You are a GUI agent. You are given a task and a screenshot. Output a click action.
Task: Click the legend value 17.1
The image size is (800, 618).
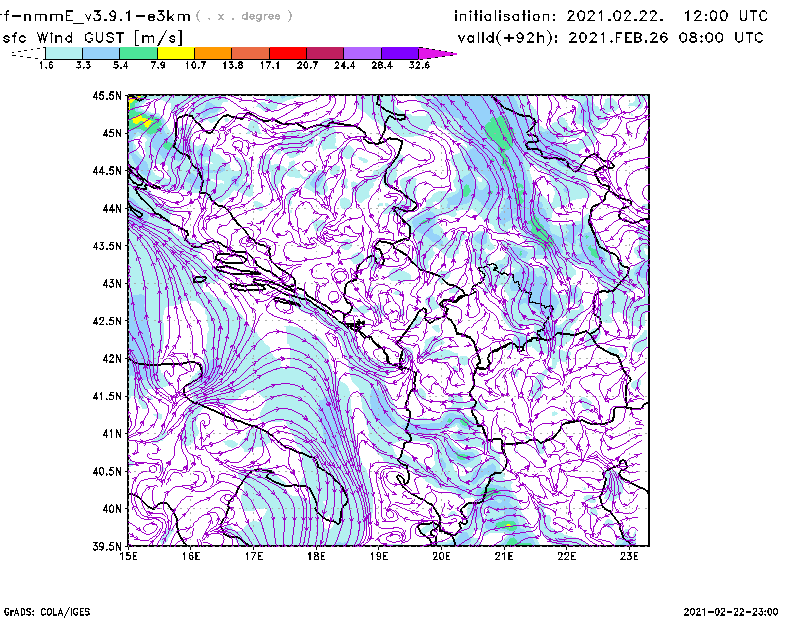pyautogui.click(x=270, y=65)
